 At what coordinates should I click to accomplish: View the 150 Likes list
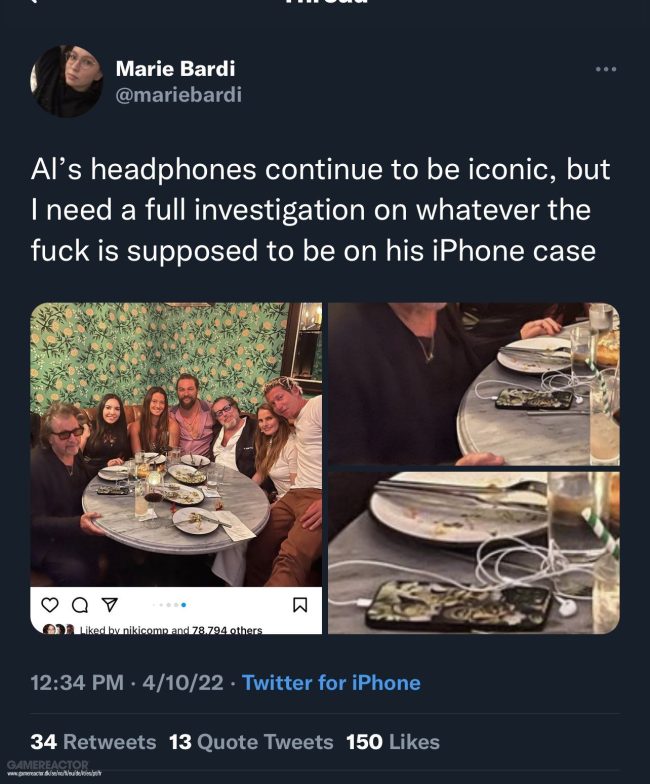[393, 742]
